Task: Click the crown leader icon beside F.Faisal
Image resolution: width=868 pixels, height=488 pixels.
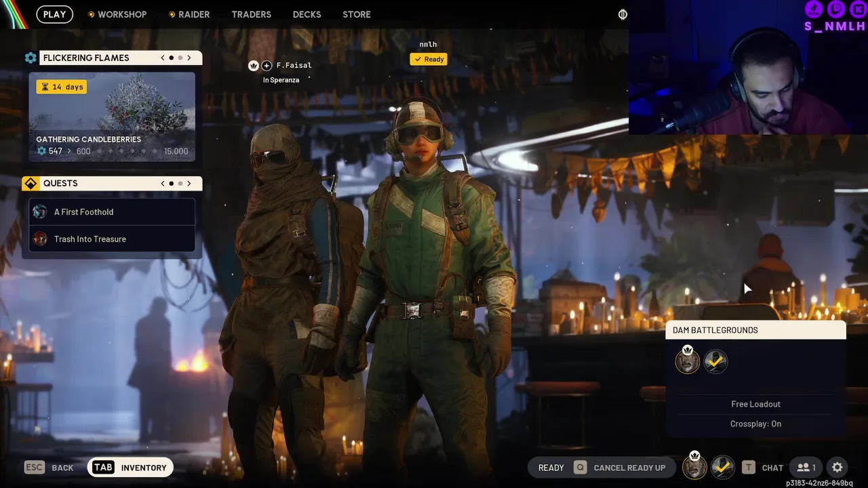Action: click(254, 66)
